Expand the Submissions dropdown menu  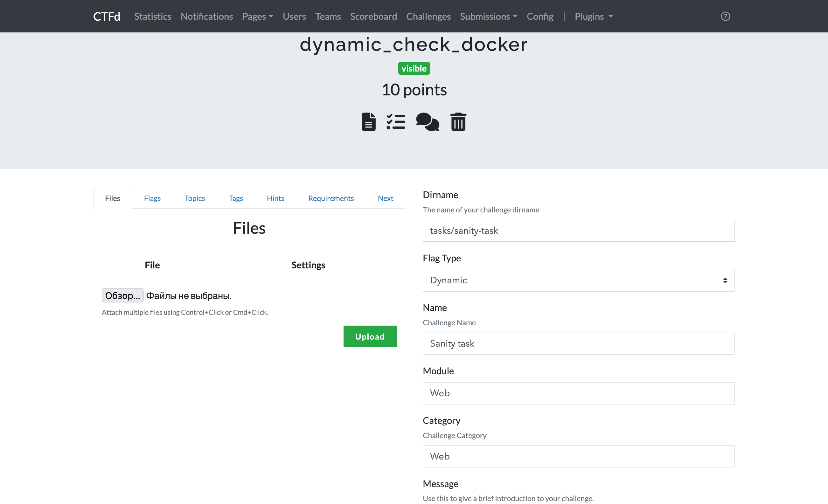488,16
